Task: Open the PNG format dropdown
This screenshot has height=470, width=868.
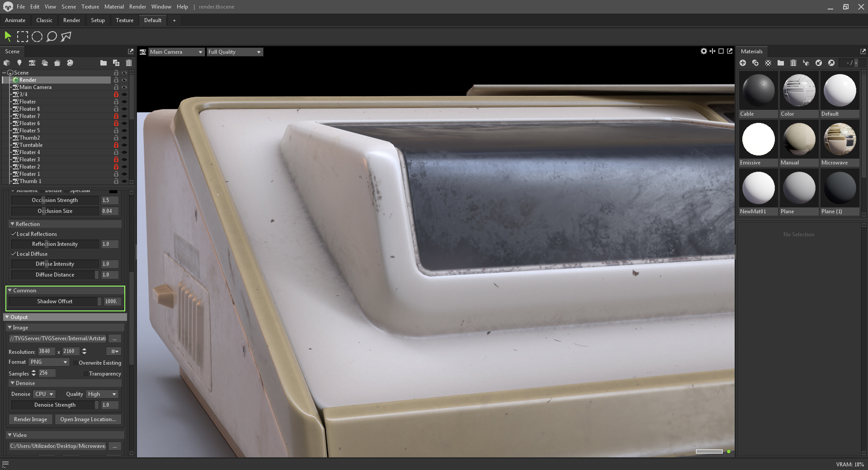Action: point(49,362)
